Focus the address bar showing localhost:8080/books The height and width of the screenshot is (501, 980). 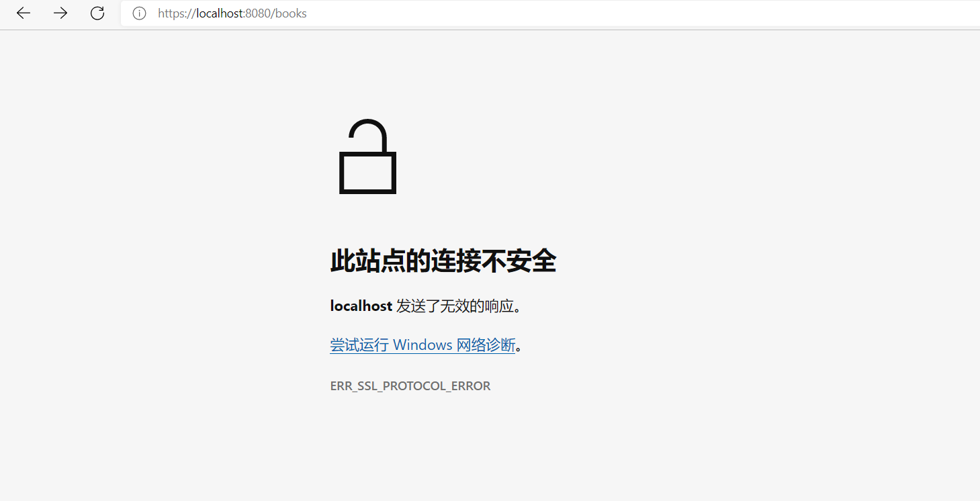tap(550, 13)
